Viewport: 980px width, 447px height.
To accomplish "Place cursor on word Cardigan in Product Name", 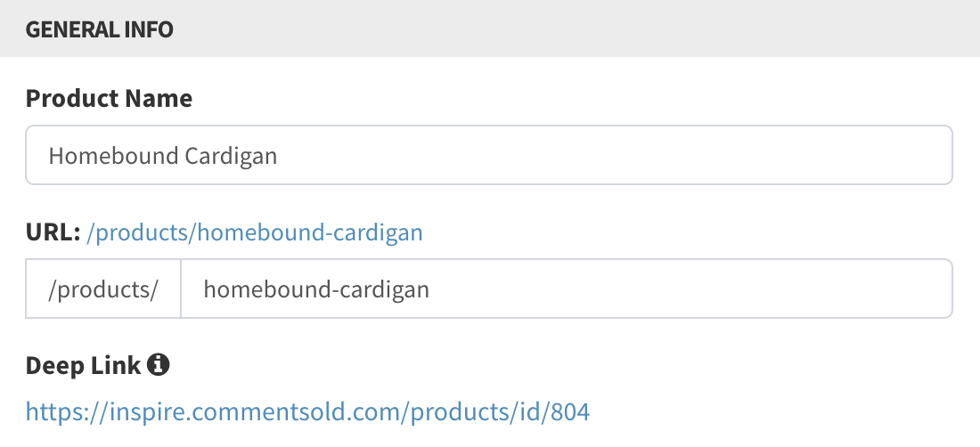I will coord(222,156).
